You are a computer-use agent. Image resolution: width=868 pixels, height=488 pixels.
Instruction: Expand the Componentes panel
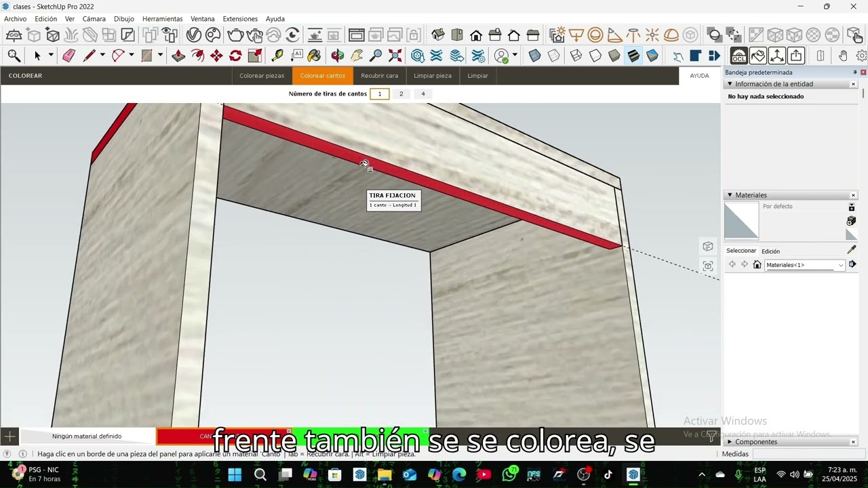click(x=730, y=442)
